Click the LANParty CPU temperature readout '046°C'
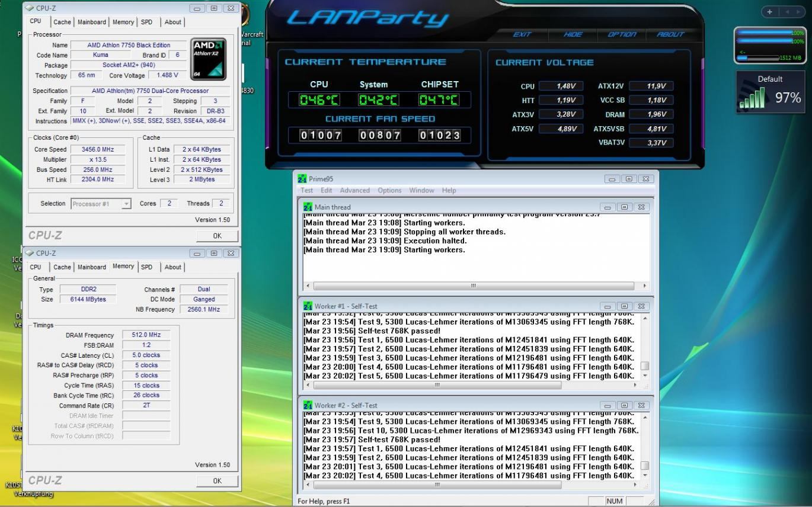 point(319,100)
